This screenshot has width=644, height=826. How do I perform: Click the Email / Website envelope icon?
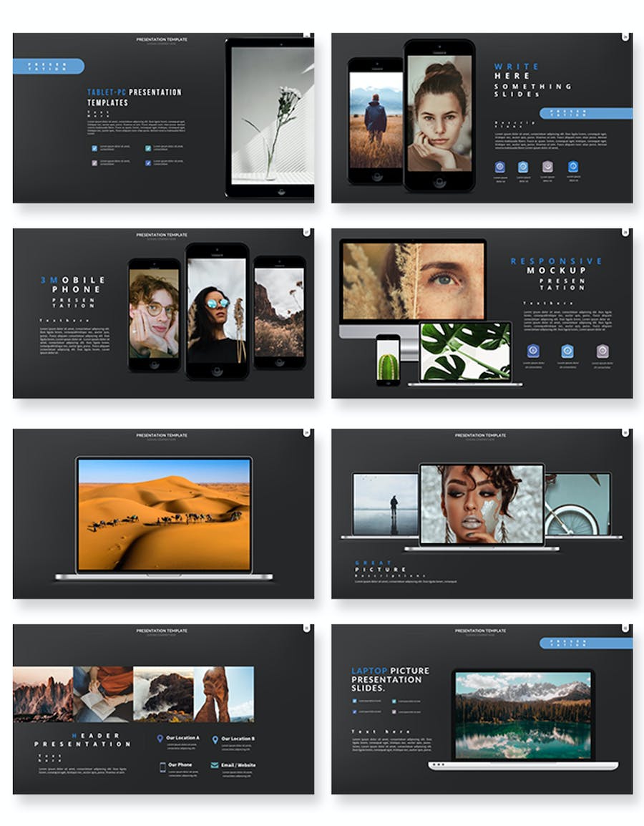pyautogui.click(x=215, y=765)
